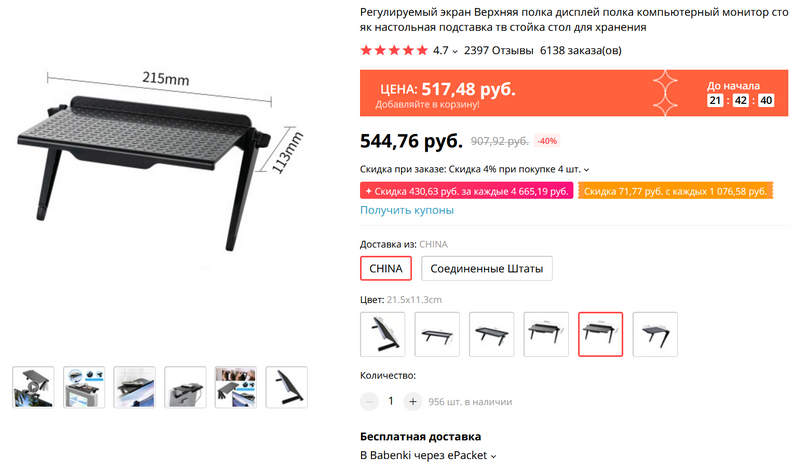The height and width of the screenshot is (466, 800).
Task: Open the 2397 Отзывы reviews link
Action: tap(498, 51)
